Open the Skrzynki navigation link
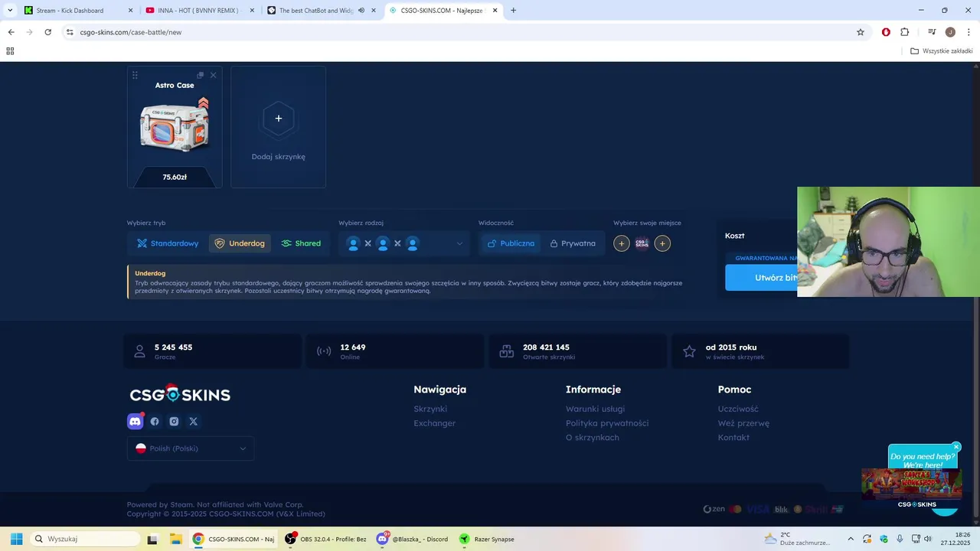Screen dimensions: 980x551 (430, 409)
